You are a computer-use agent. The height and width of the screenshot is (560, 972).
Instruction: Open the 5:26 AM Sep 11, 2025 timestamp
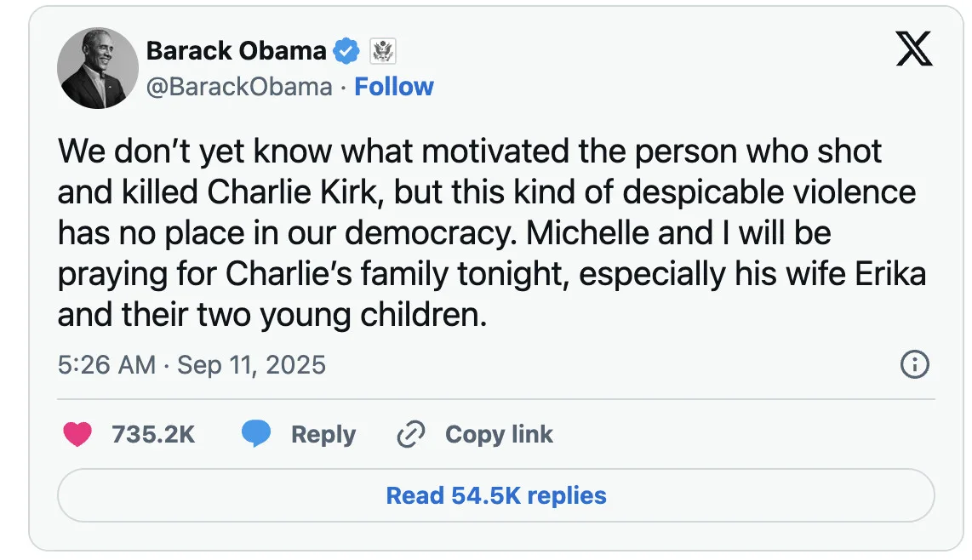192,365
